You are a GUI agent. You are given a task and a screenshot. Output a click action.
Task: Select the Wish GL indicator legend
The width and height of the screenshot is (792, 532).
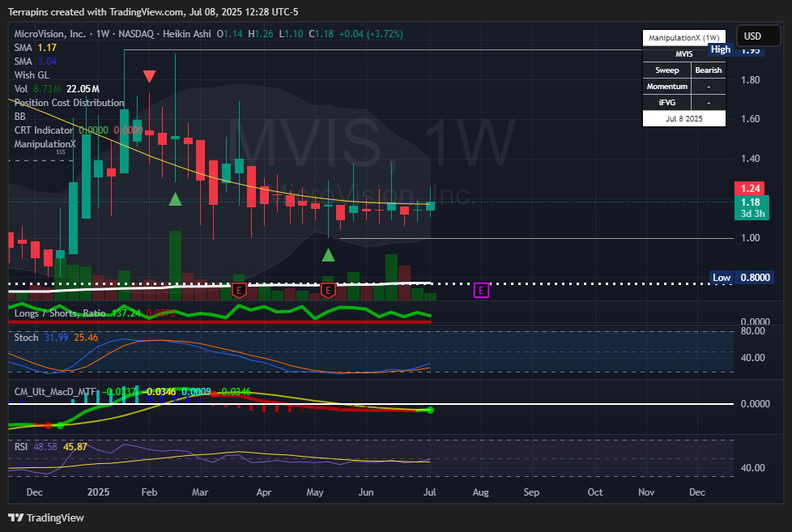[32, 74]
